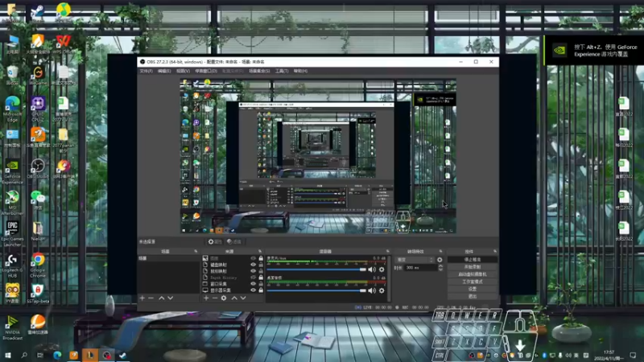The width and height of the screenshot is (644, 362).
Task: Move source up in the 来源 list
Action: point(234,298)
